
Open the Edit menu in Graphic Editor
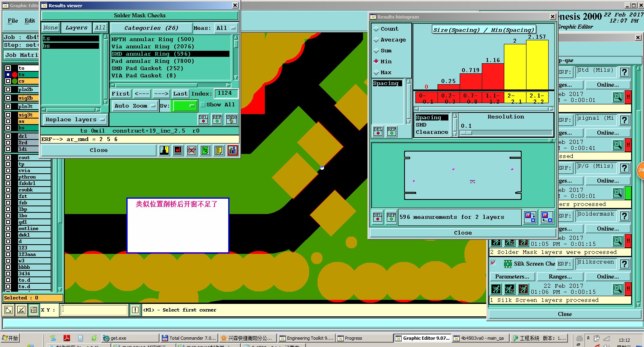[x=30, y=21]
